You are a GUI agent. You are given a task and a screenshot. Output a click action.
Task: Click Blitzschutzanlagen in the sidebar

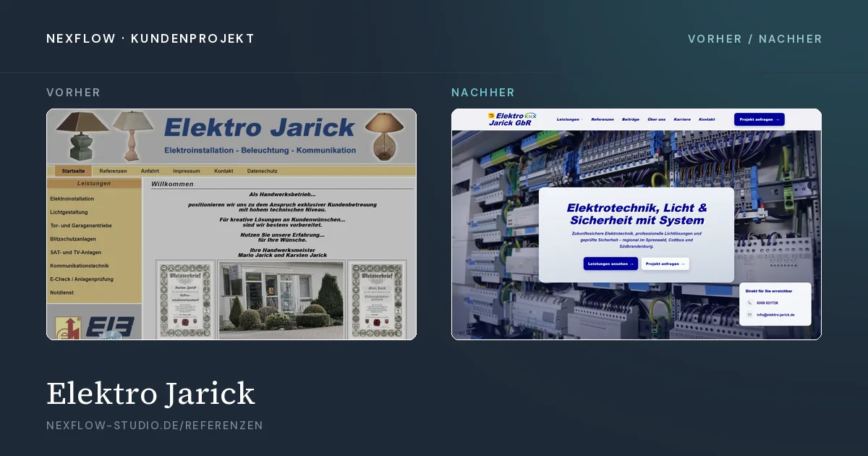coord(74,239)
